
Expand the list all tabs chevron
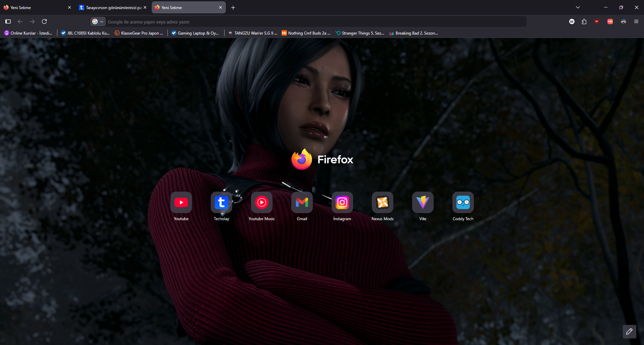[578, 7]
